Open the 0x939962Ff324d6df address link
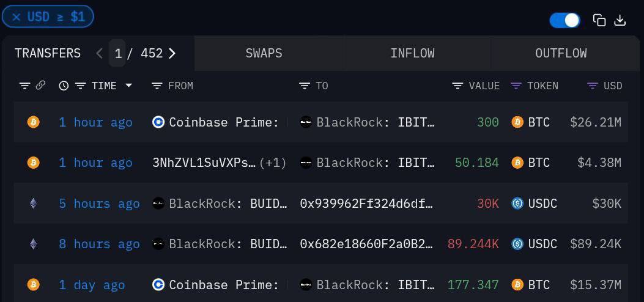 click(x=366, y=204)
